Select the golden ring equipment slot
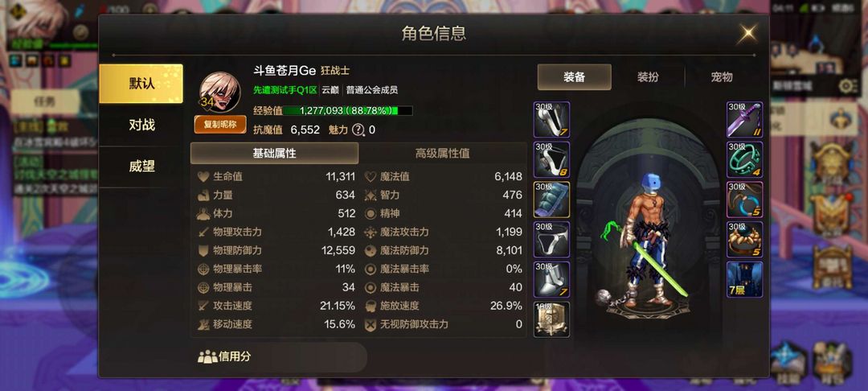The image size is (868, 391). click(744, 239)
